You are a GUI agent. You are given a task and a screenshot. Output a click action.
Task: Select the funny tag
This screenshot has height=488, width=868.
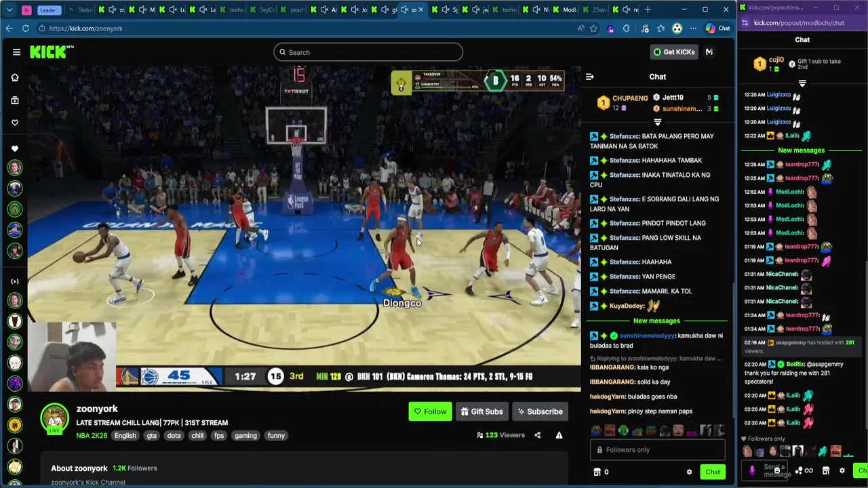pyautogui.click(x=276, y=436)
